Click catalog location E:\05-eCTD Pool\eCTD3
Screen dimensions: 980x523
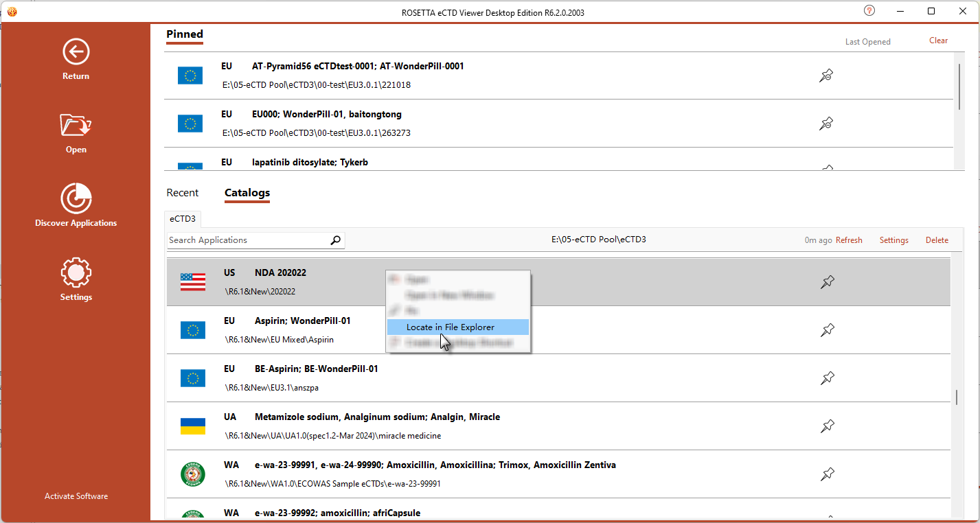point(599,240)
